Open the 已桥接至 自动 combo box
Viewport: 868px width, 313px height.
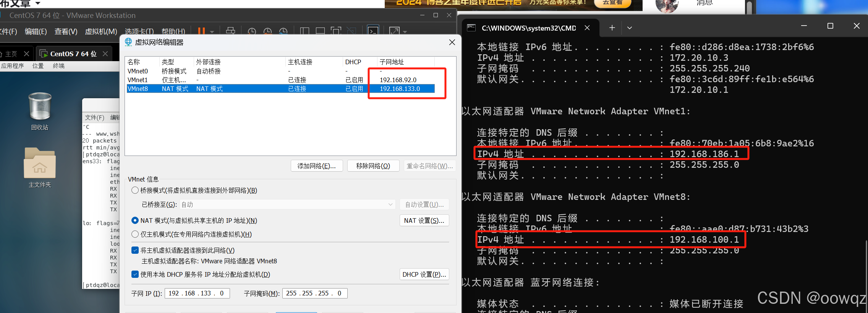point(287,204)
